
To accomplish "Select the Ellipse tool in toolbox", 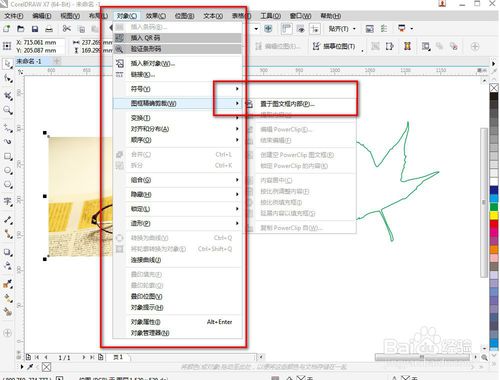I will pyautogui.click(x=8, y=171).
